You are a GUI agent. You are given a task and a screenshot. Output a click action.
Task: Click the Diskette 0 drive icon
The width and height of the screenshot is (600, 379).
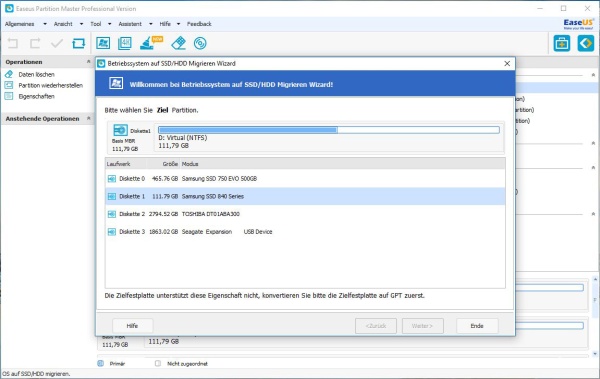pos(112,179)
